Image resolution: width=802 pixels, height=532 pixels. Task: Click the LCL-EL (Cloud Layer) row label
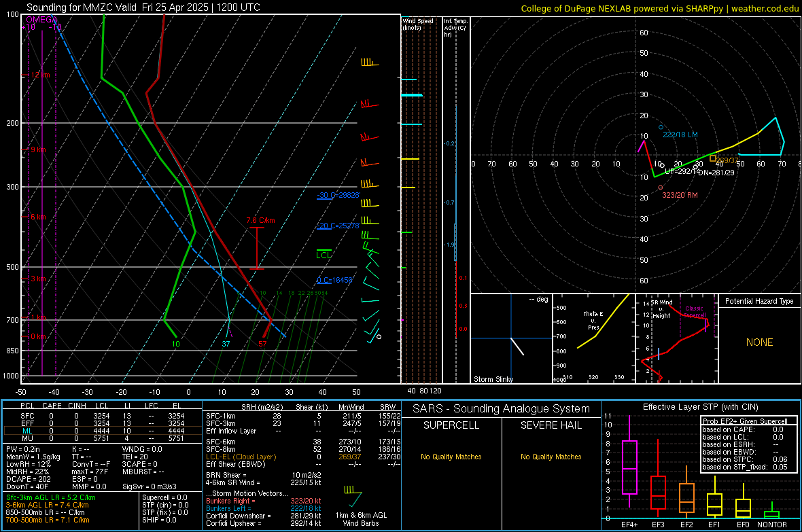241,457
